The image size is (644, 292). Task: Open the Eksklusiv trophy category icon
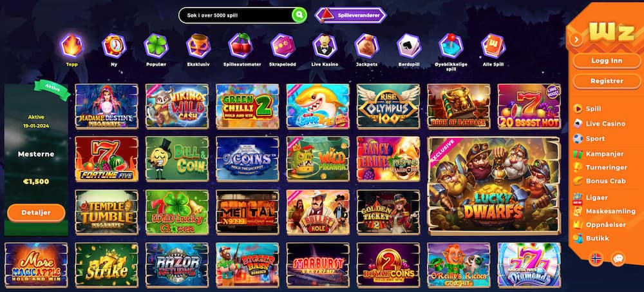pyautogui.click(x=198, y=45)
